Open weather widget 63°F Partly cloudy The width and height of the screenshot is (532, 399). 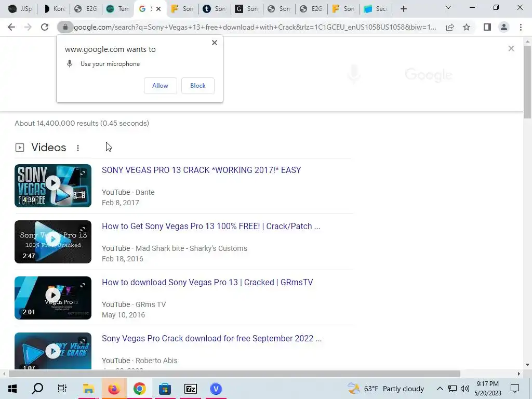(x=386, y=389)
